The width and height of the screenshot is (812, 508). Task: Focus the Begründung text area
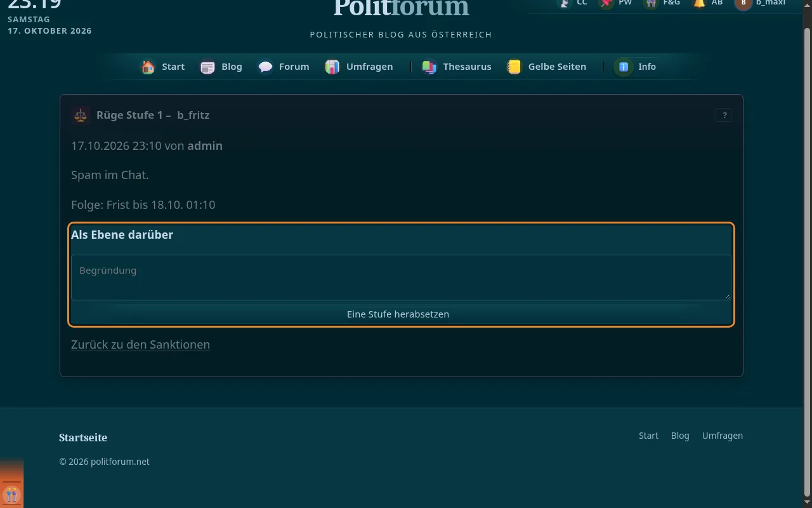click(x=401, y=277)
